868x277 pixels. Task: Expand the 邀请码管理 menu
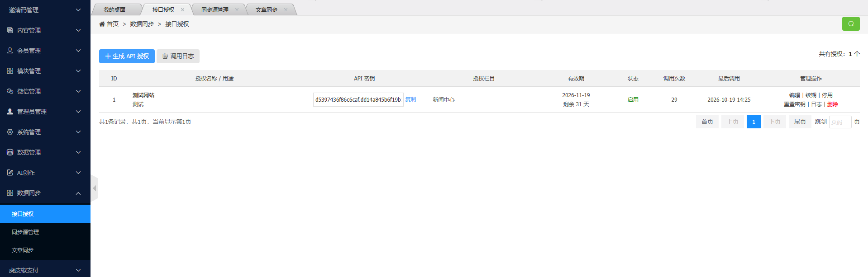45,10
